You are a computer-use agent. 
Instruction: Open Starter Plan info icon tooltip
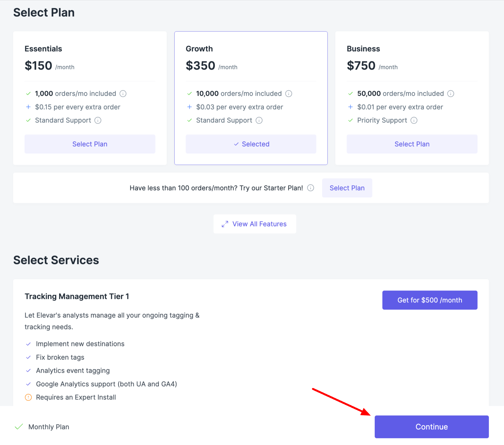coord(311,188)
